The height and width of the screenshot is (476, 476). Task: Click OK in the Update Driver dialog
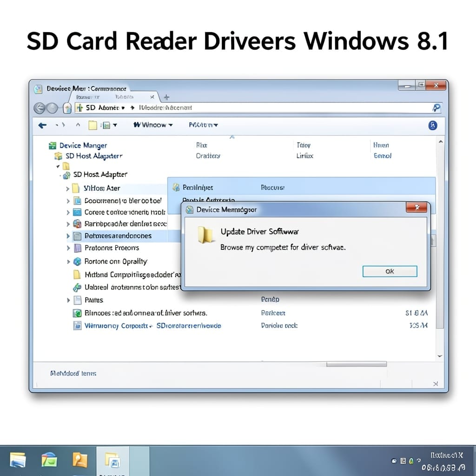point(390,271)
